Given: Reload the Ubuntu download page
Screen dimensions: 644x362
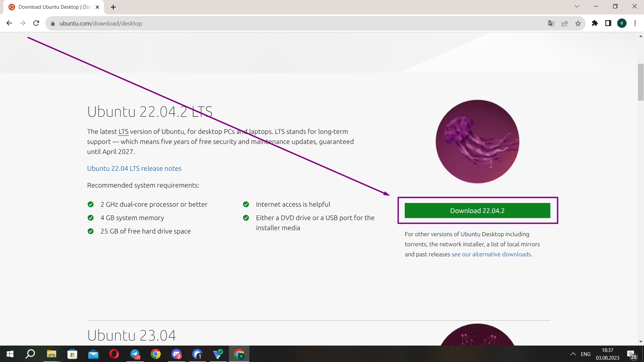Looking at the screenshot, I should coord(36,23).
